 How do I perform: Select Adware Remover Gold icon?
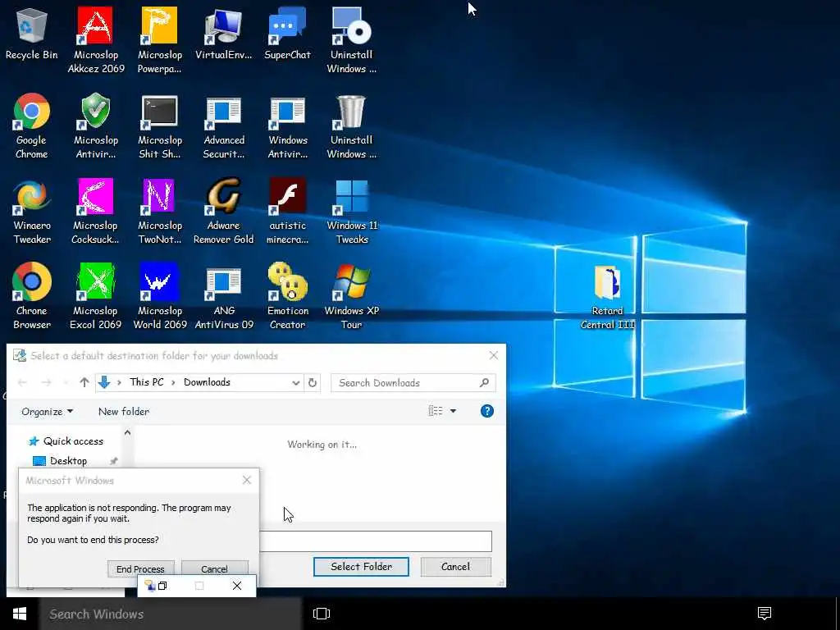pos(223,211)
